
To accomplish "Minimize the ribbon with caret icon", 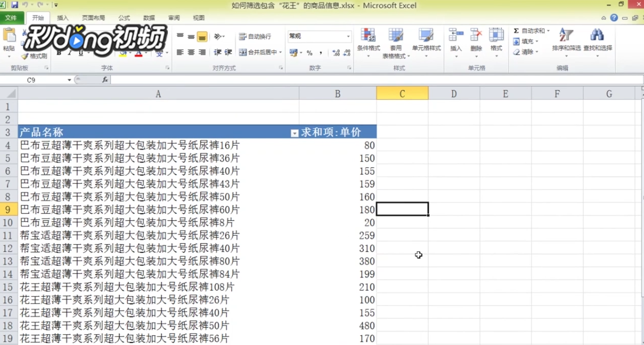I will (604, 18).
